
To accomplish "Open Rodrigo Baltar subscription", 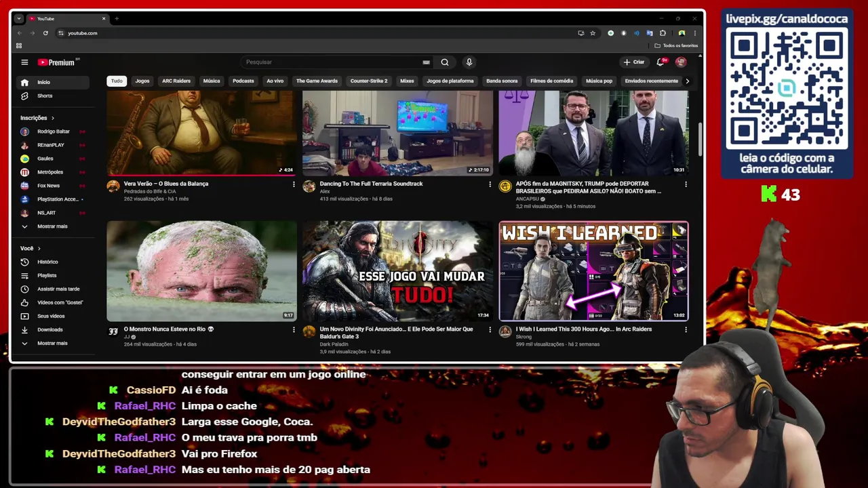I will pyautogui.click(x=53, y=131).
